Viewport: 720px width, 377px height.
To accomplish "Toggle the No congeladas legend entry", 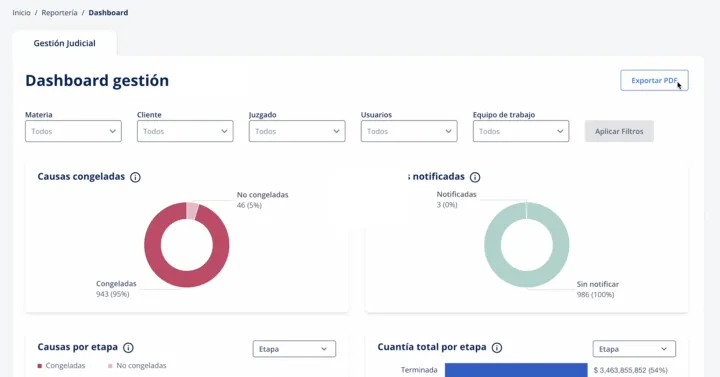I will click(137, 366).
